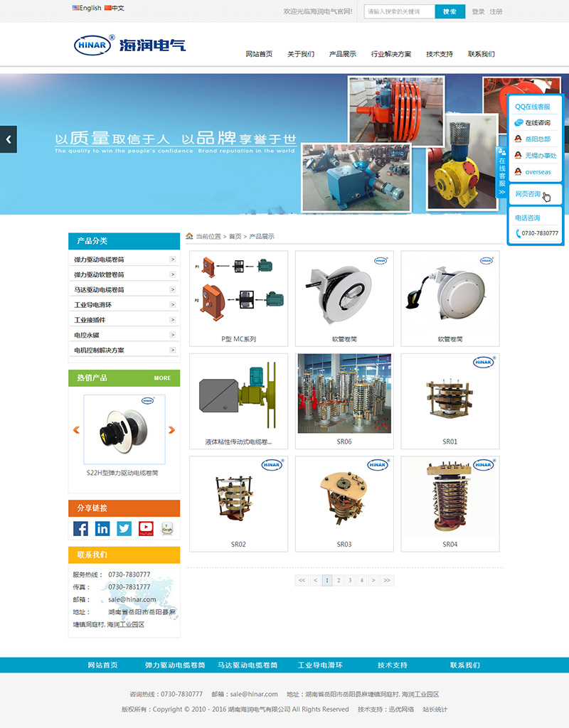
Task: Collapse the online customer service side tab
Action: 501,172
